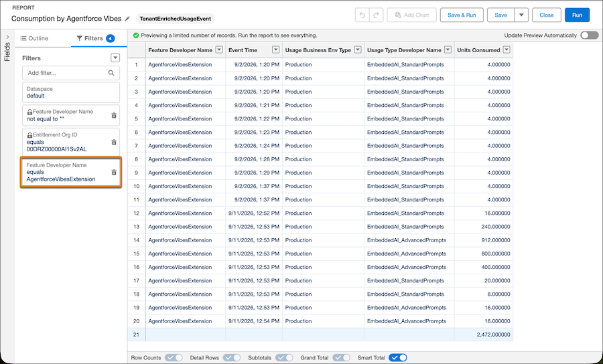Click the Filters count badge 4
This screenshot has height=364, width=603.
[111, 38]
